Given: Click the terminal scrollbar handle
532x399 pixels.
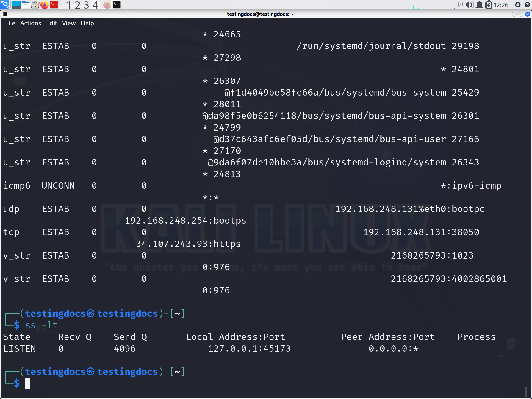Looking at the screenshot, I should coord(526,392).
